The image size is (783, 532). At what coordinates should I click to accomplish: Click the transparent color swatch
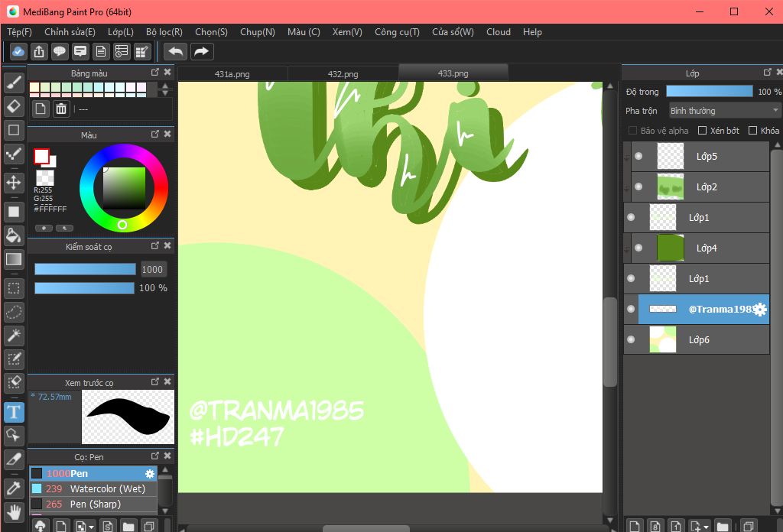click(45, 177)
